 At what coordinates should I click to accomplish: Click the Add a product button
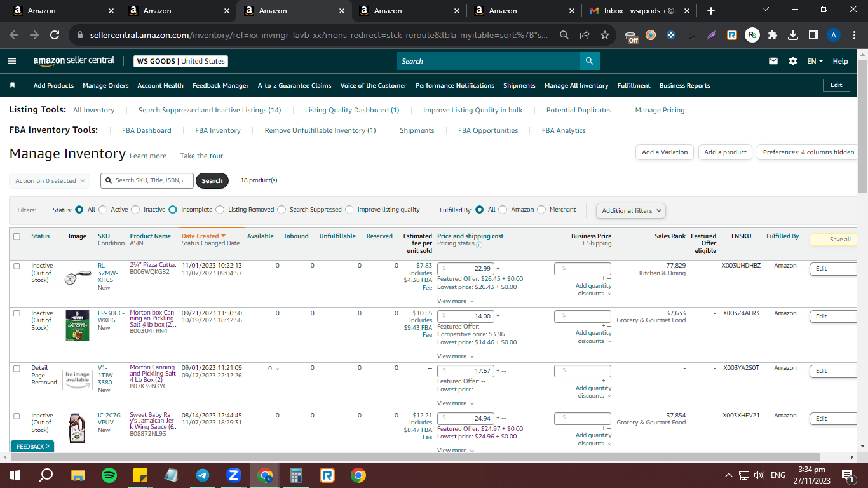click(x=725, y=152)
